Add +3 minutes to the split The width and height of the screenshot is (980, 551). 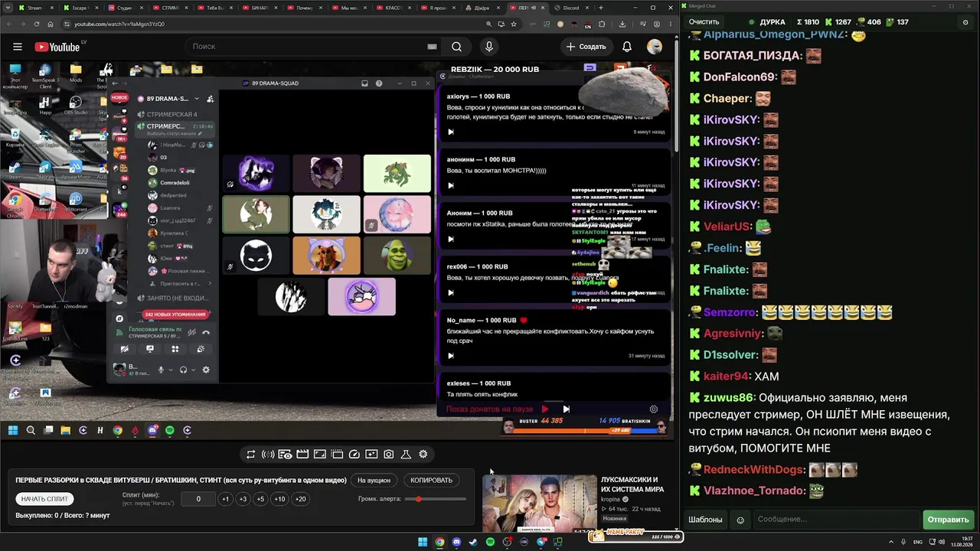(x=243, y=499)
